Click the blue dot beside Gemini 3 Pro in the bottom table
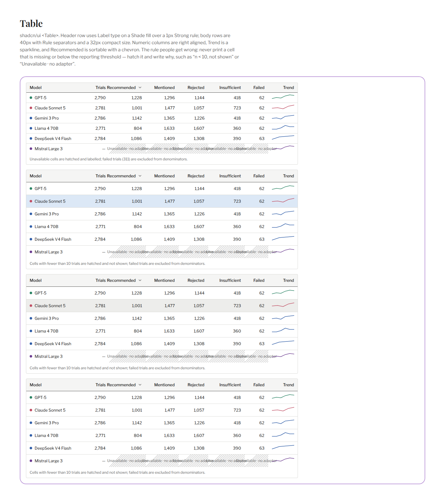Screen dimensions: 445x504 31,423
